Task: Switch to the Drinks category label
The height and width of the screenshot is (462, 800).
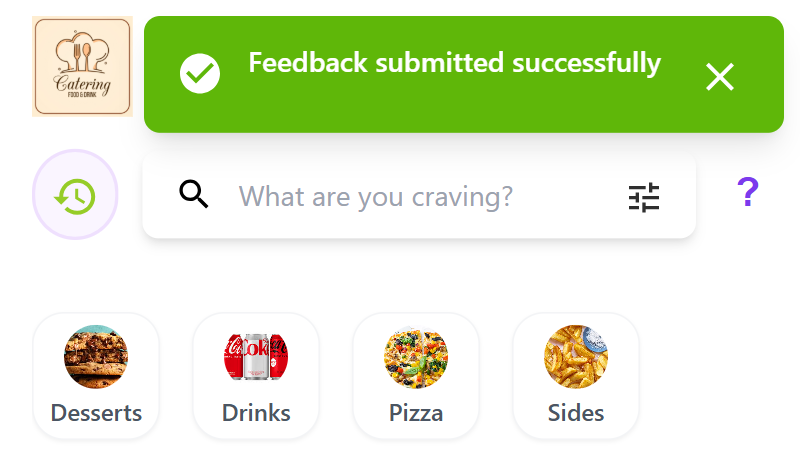Action: 256,413
